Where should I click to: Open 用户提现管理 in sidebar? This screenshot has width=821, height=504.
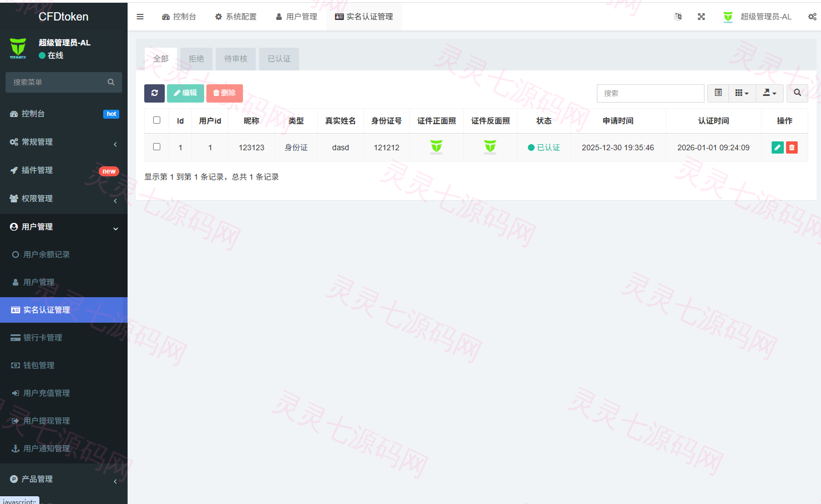coord(64,421)
